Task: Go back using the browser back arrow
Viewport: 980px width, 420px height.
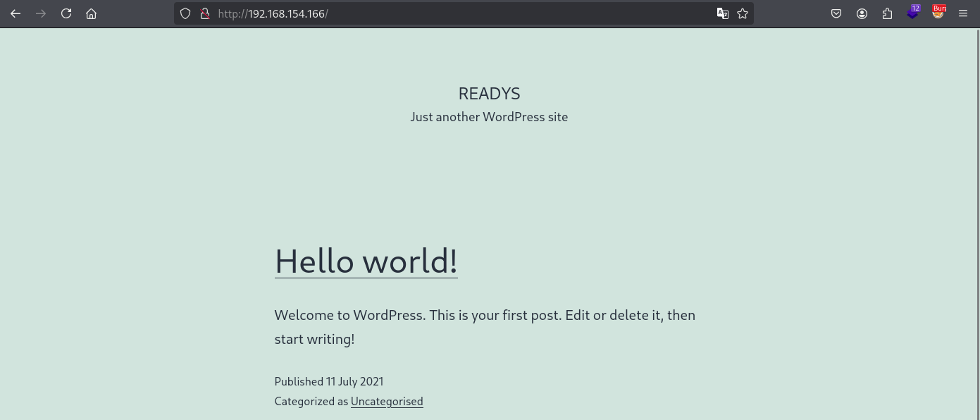Action: tap(15, 13)
